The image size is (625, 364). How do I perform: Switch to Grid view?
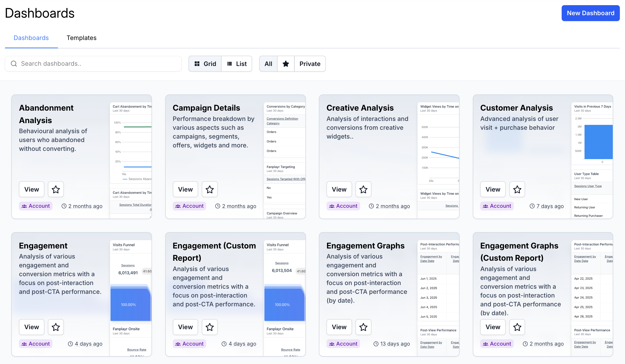pyautogui.click(x=205, y=64)
